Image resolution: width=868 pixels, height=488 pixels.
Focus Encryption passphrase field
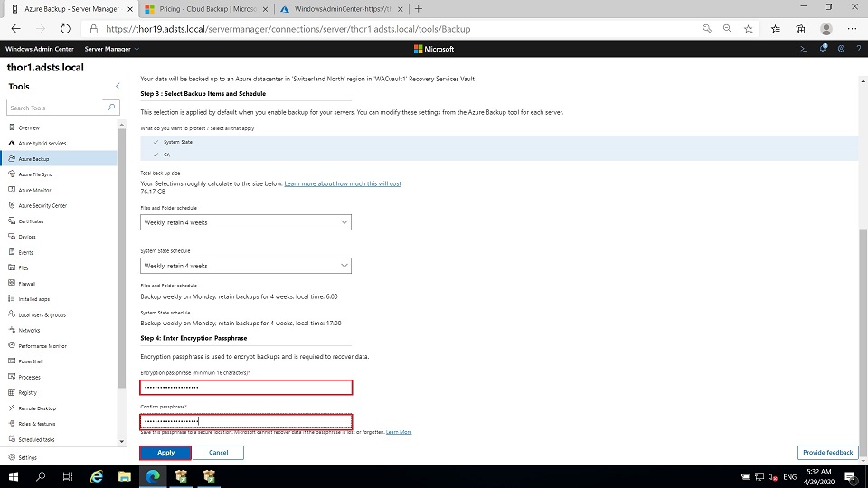point(246,388)
